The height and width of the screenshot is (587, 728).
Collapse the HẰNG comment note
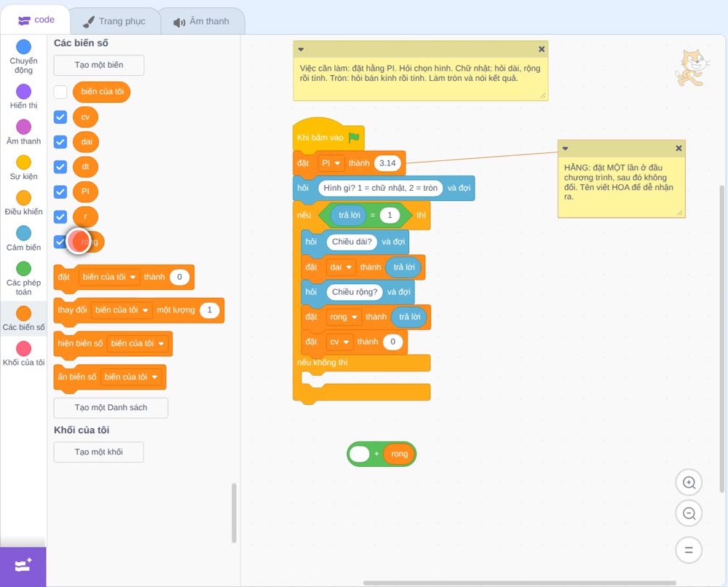[565, 148]
